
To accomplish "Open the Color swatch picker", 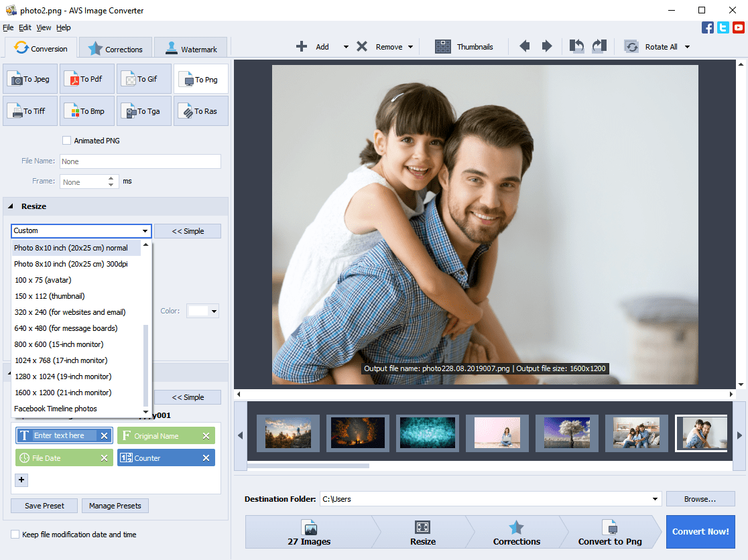I will pos(203,311).
